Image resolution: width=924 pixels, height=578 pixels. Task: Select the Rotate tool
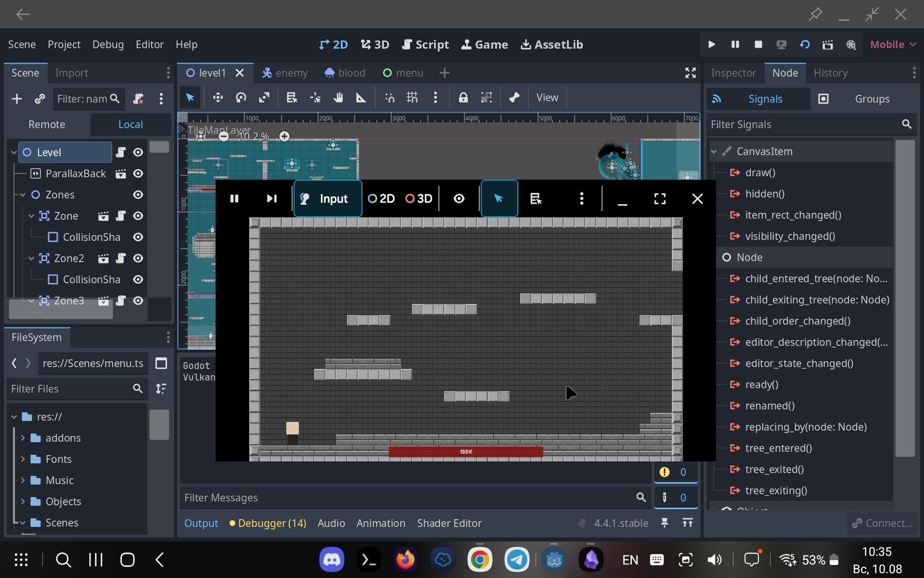[241, 98]
